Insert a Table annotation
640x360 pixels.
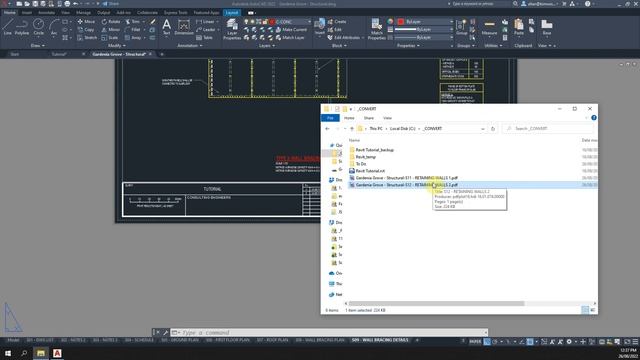point(204,38)
